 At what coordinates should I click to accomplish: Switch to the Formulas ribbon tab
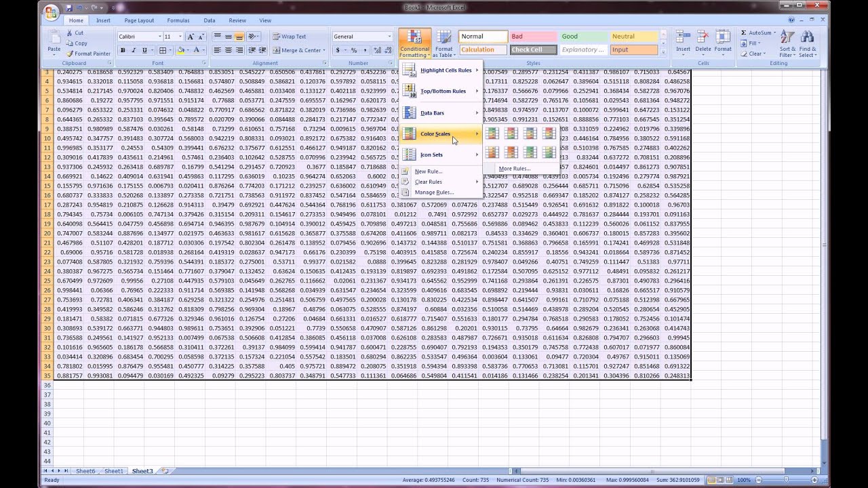178,20
